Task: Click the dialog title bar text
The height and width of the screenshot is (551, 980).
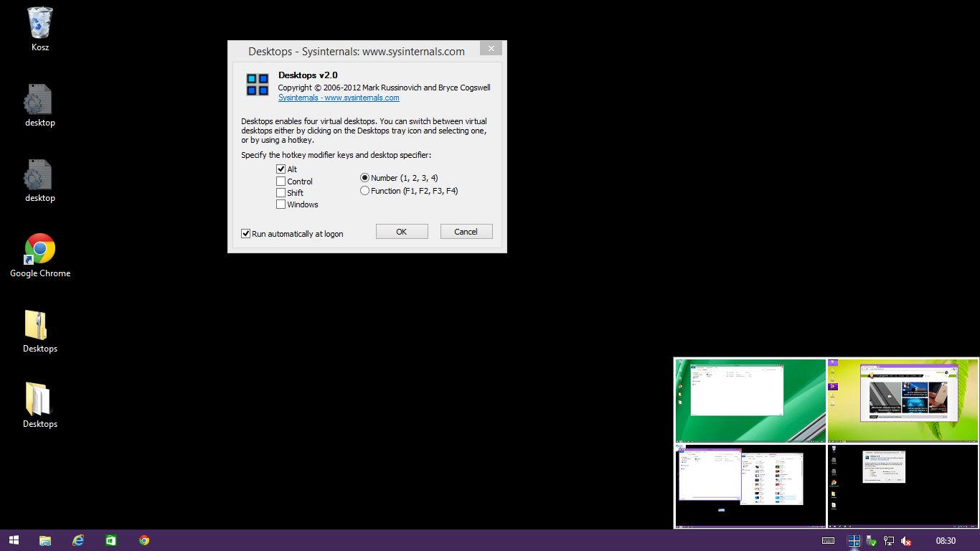Action: point(357,52)
